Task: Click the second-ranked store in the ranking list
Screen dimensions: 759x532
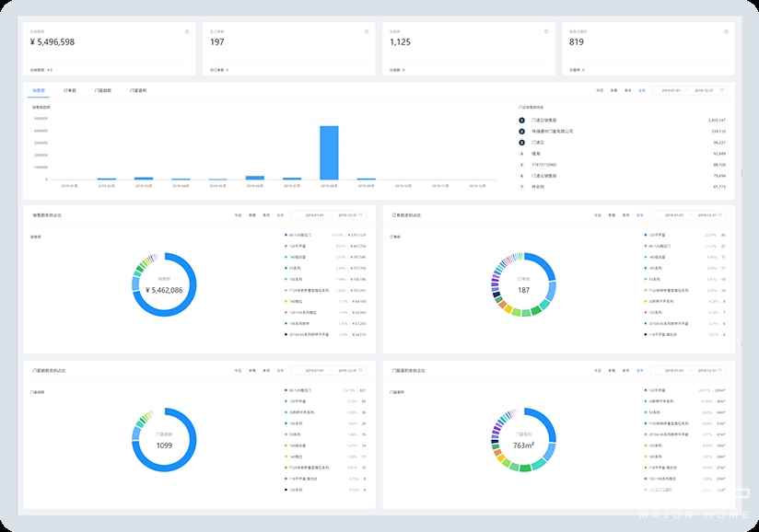Action: (x=553, y=131)
